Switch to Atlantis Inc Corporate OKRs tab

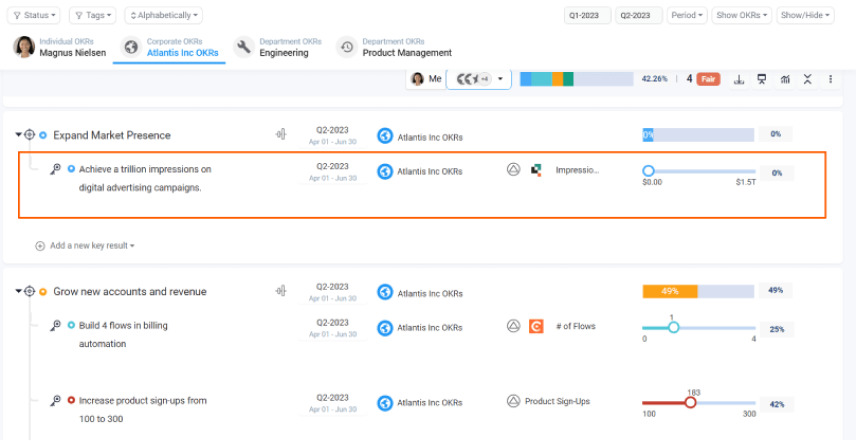(x=170, y=47)
